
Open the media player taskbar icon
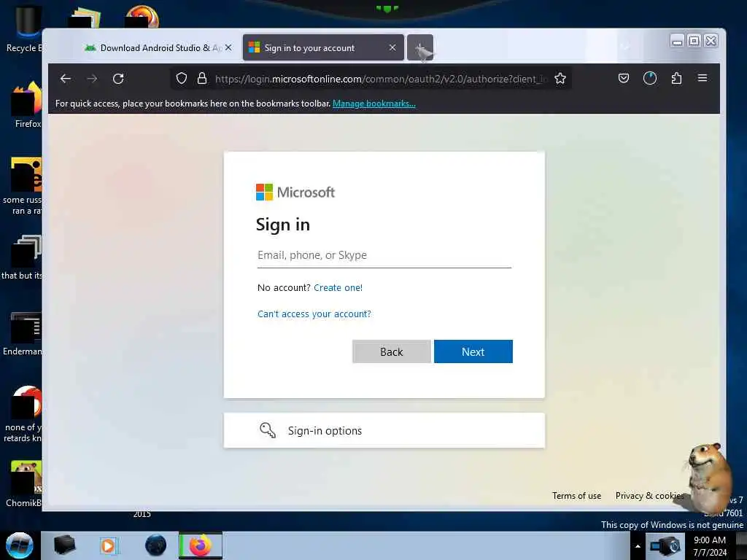tap(109, 545)
